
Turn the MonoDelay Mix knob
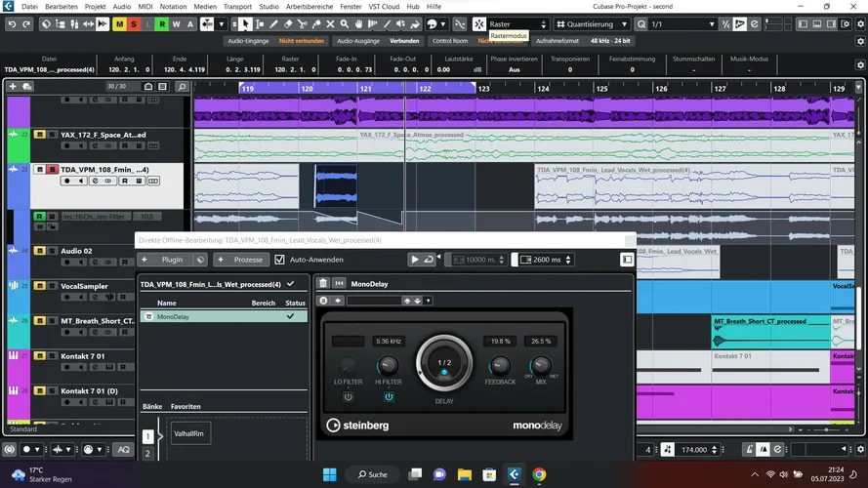(540, 366)
